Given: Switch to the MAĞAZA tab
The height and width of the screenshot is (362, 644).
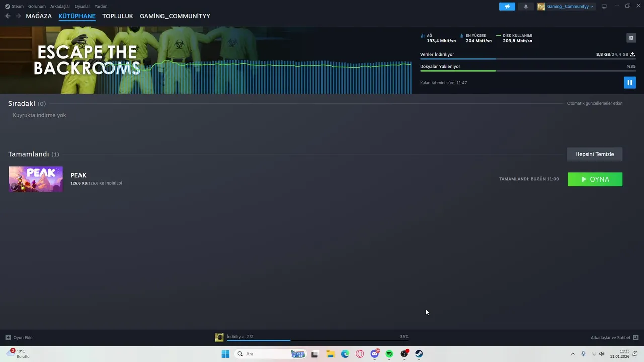Looking at the screenshot, I should point(39,16).
